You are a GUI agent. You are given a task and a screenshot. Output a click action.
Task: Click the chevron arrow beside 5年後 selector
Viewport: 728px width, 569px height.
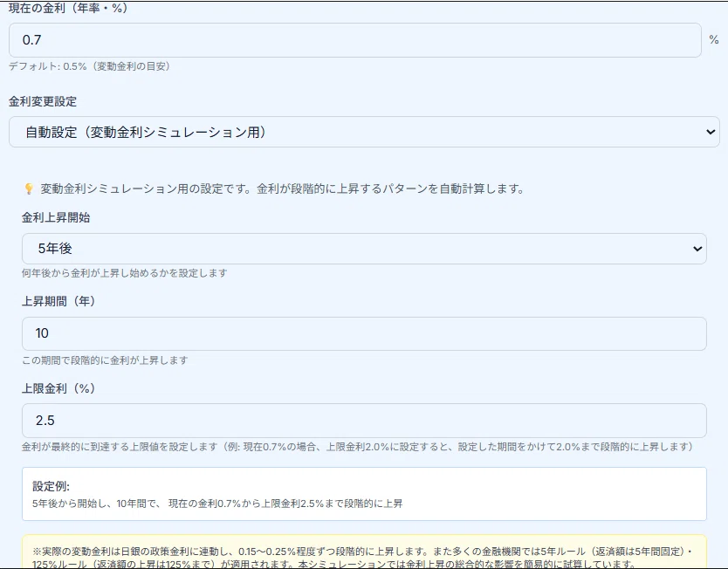(697, 248)
